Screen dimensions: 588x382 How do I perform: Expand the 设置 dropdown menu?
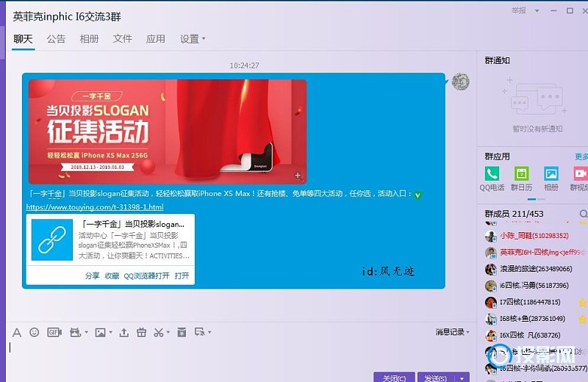click(193, 39)
